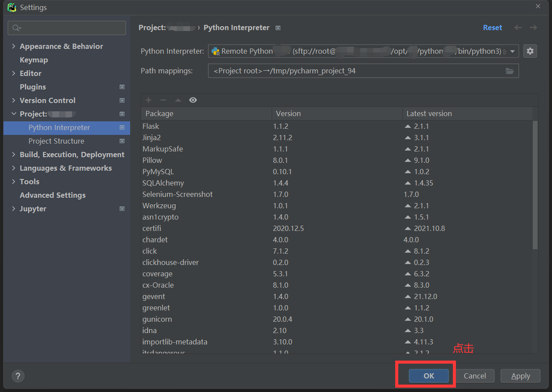Expand Appearance & Behavior section
The height and width of the screenshot is (392, 552).
(x=14, y=46)
